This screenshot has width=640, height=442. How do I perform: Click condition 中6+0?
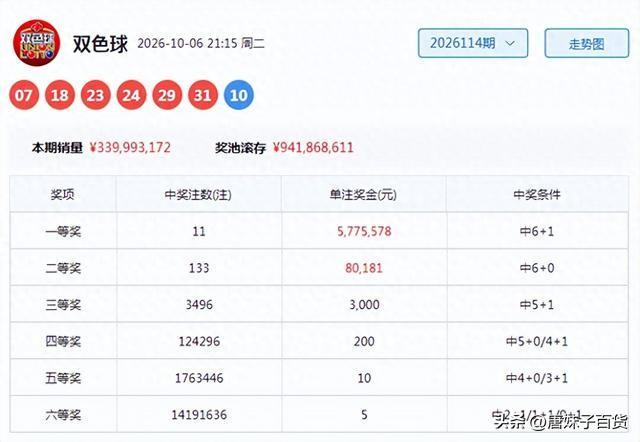pyautogui.click(x=537, y=268)
